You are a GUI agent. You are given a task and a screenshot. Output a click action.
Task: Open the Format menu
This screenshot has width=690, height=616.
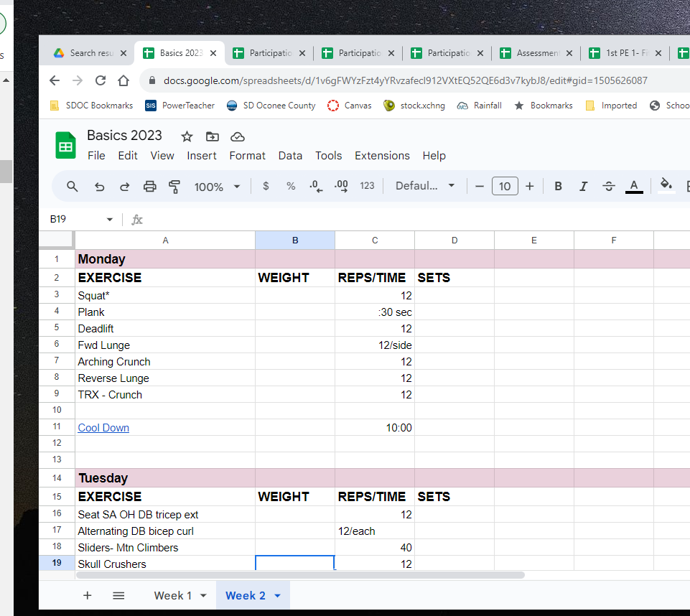coord(247,156)
